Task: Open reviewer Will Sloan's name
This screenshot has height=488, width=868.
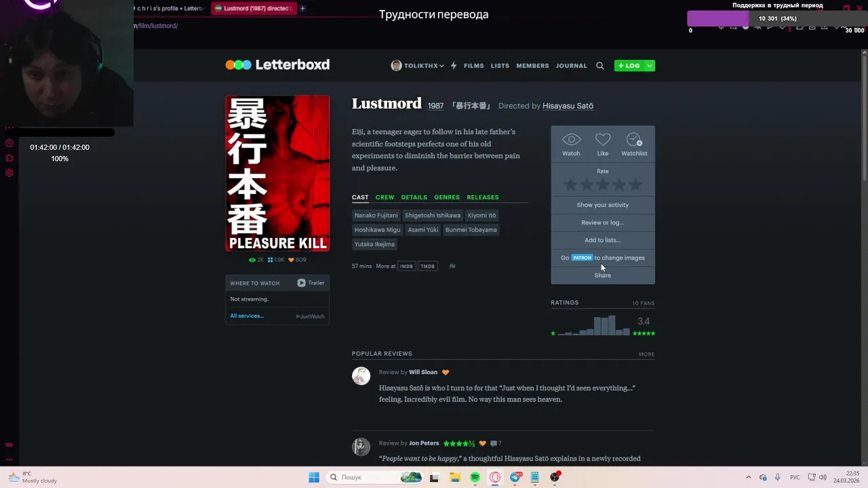Action: tap(423, 372)
